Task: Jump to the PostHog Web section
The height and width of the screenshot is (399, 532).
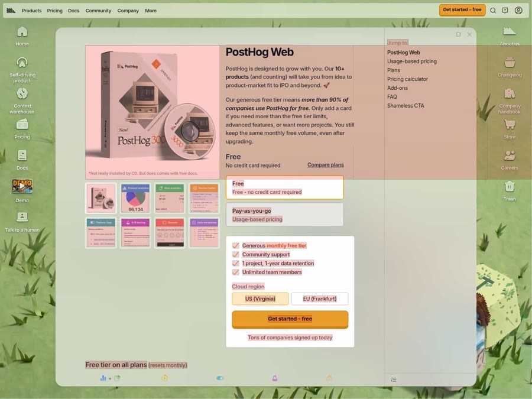Action: pos(403,53)
